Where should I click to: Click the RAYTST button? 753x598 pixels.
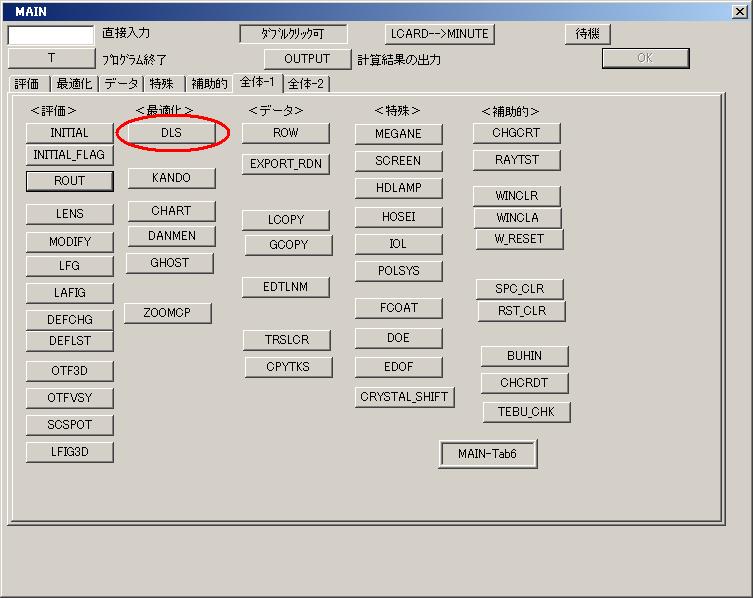(517, 160)
